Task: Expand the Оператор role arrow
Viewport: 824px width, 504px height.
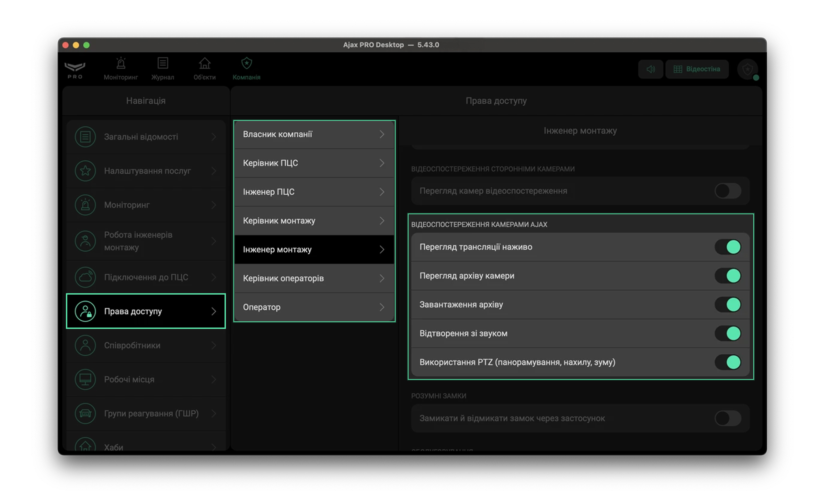Action: [382, 307]
